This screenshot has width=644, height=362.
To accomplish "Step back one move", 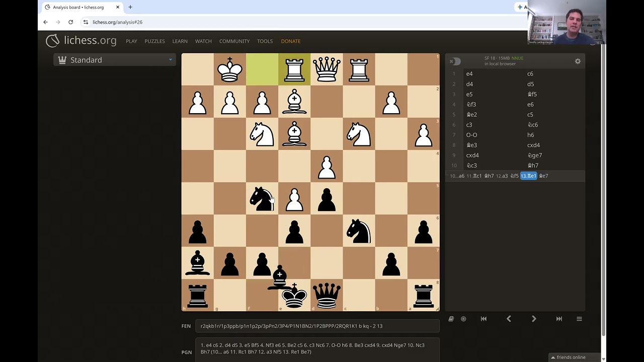I will click(509, 319).
